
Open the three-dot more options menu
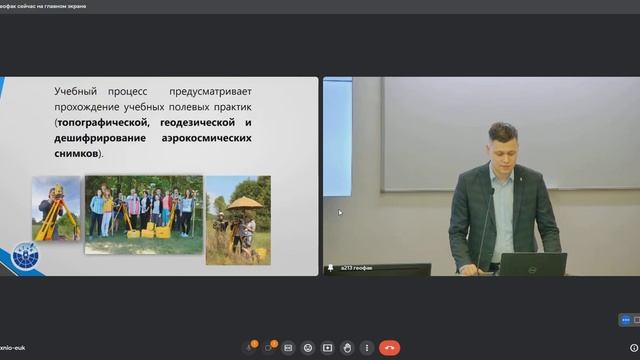click(367, 348)
